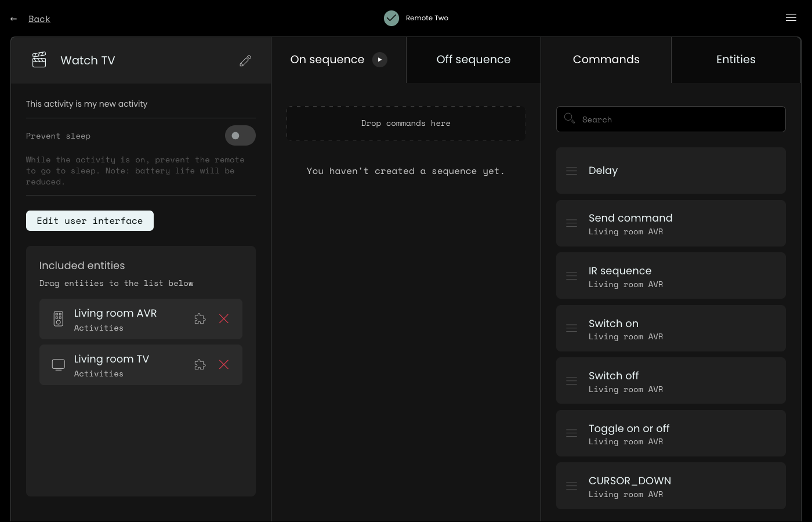The width and height of the screenshot is (812, 522).
Task: Click Edit user interface button
Action: (x=90, y=221)
